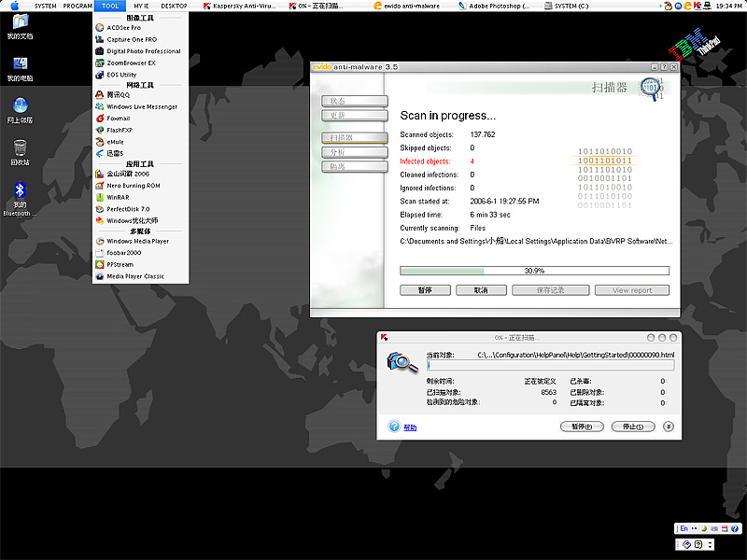Open the DESKTOP menu in top bar
Viewport: 747px width, 560px height.
click(174, 6)
